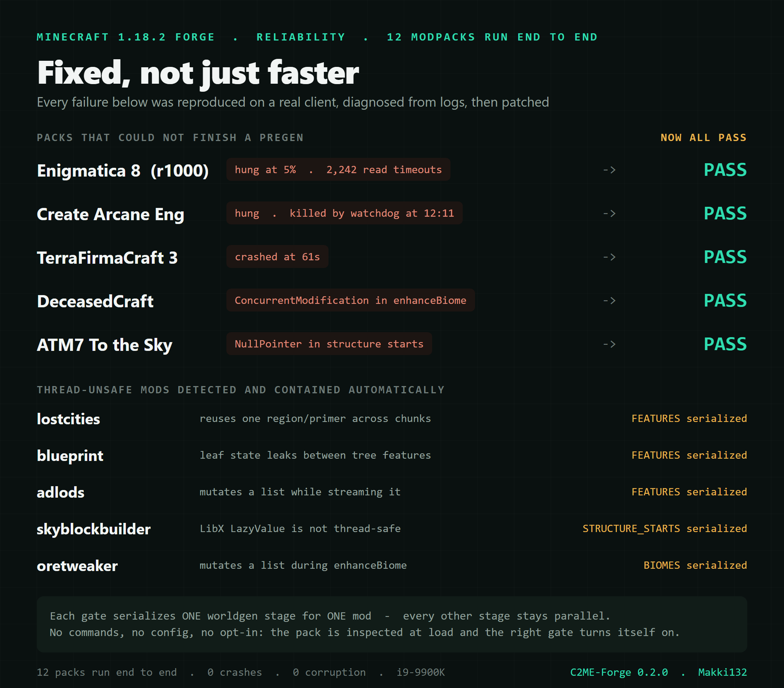Select the "adlods" mod name
Image resolution: width=784 pixels, height=688 pixels.
pos(60,493)
